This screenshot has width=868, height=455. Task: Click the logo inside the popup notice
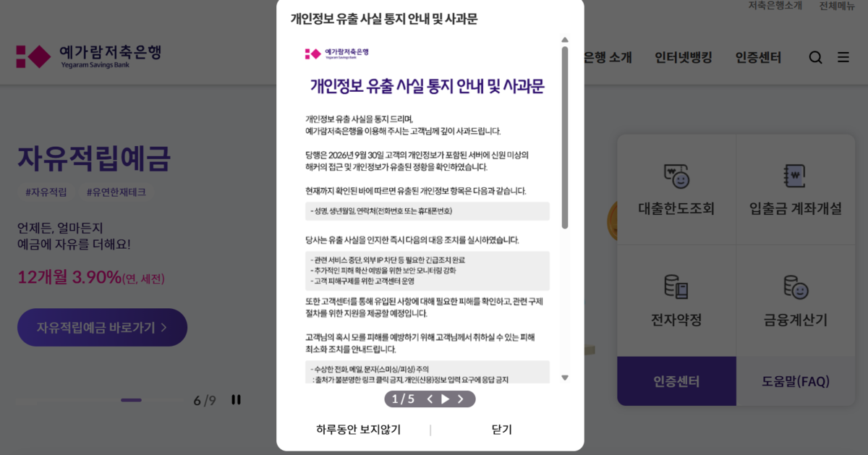point(336,53)
